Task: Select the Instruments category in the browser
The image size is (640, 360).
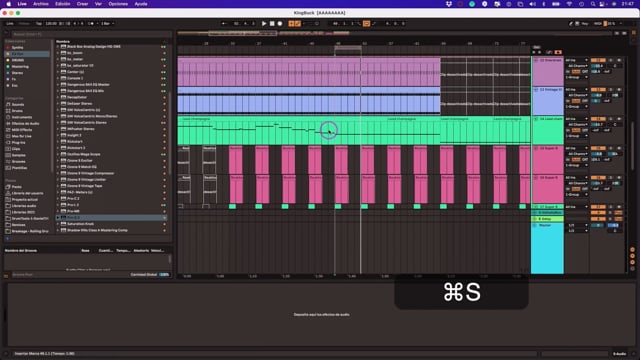Action: pos(22,117)
